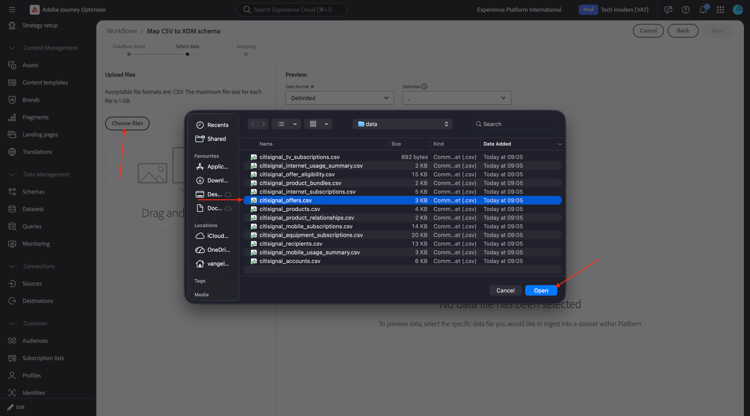Select Applications in dialog Favourites

coord(212,166)
